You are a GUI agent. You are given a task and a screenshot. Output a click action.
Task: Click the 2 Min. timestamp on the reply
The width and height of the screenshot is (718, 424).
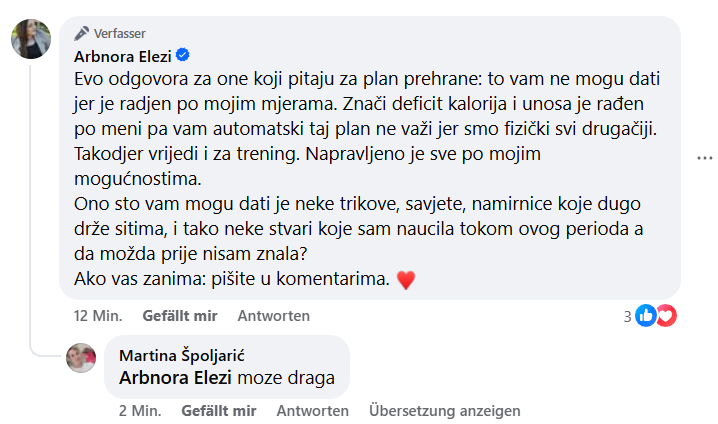click(x=139, y=411)
